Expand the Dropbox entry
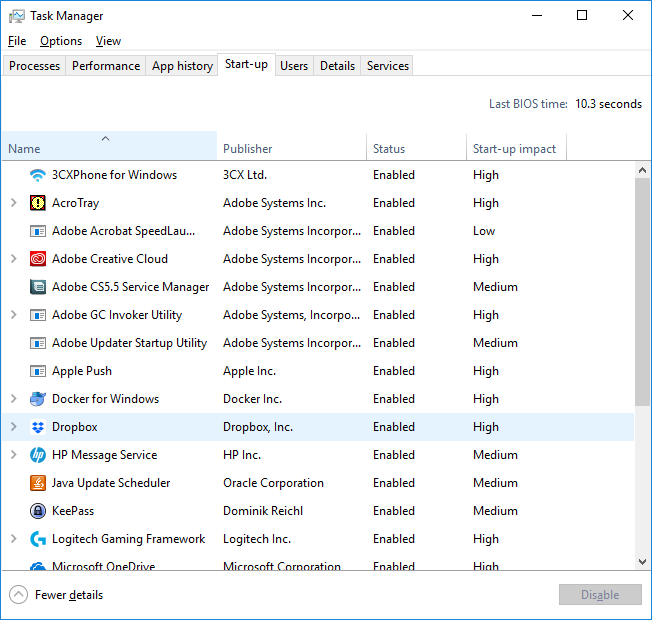 [14, 427]
